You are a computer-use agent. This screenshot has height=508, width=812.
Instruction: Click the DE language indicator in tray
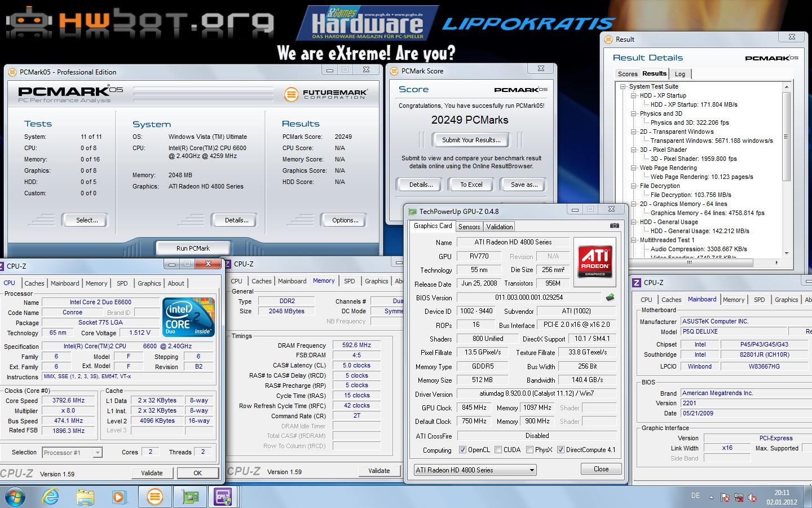[696, 496]
